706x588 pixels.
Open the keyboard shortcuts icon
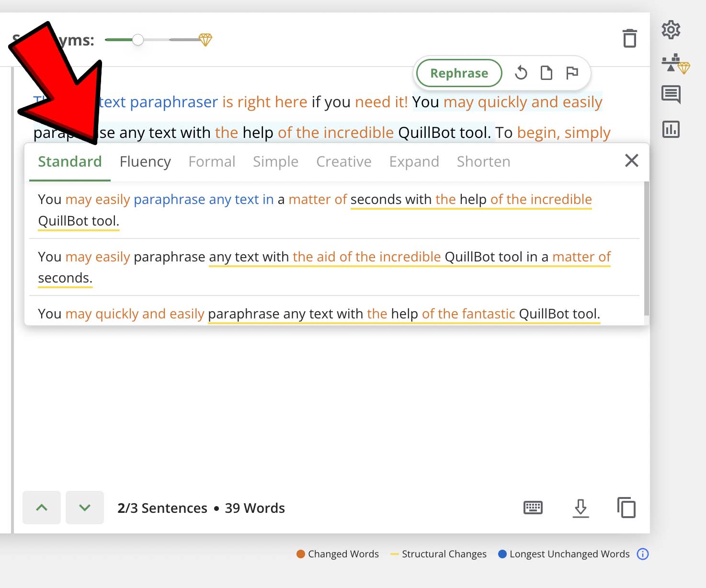(x=533, y=508)
